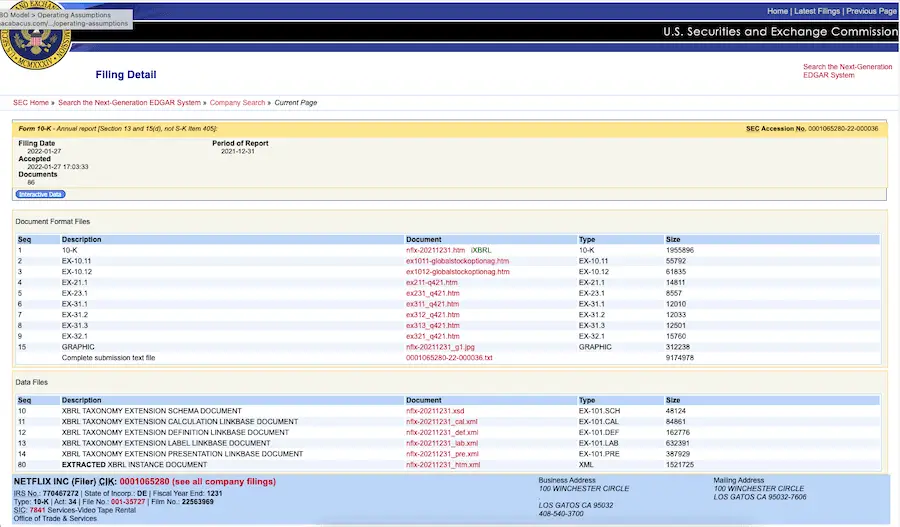Image resolution: width=900 pixels, height=527 pixels.
Task: Select filing date 2022-01-27 text
Action: 44,152
